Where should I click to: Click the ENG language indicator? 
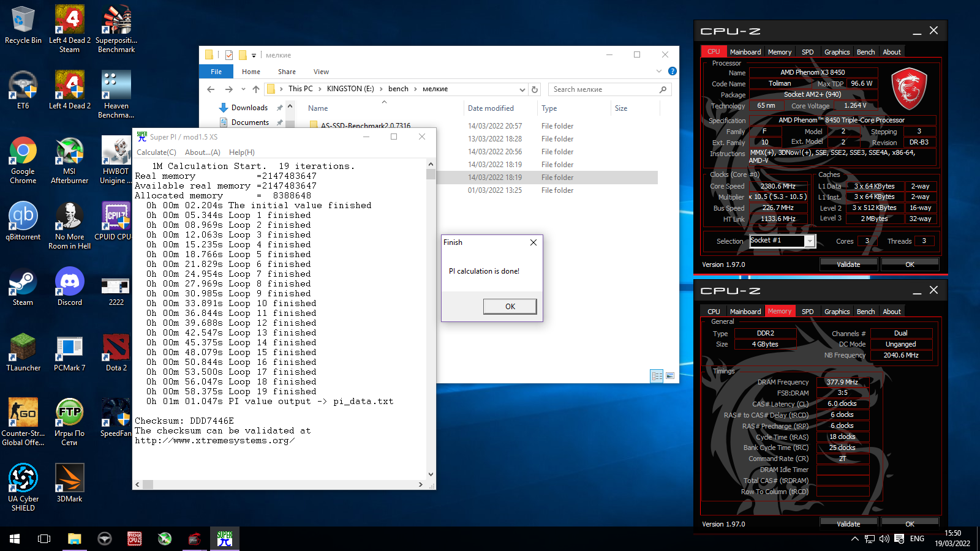(917, 539)
